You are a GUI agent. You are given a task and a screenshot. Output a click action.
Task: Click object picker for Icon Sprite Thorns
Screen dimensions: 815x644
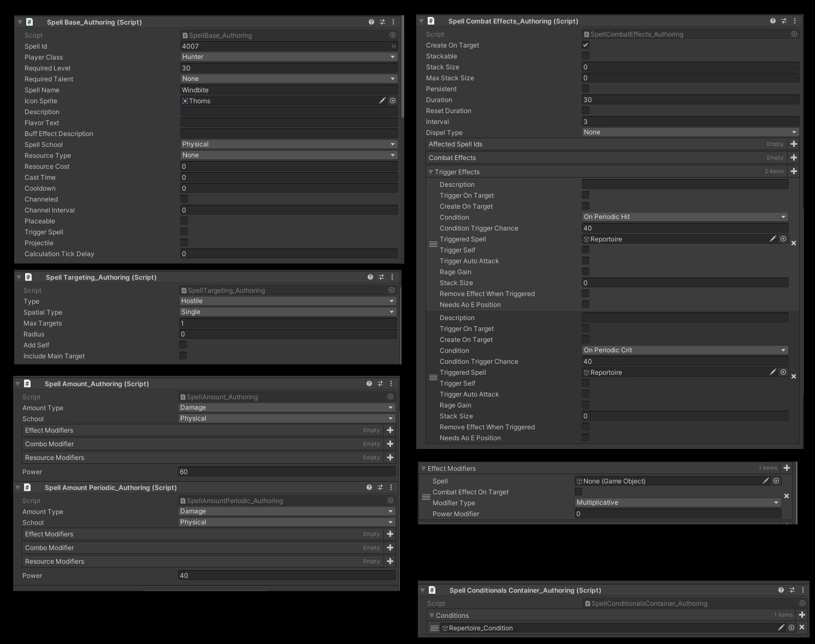click(x=393, y=101)
